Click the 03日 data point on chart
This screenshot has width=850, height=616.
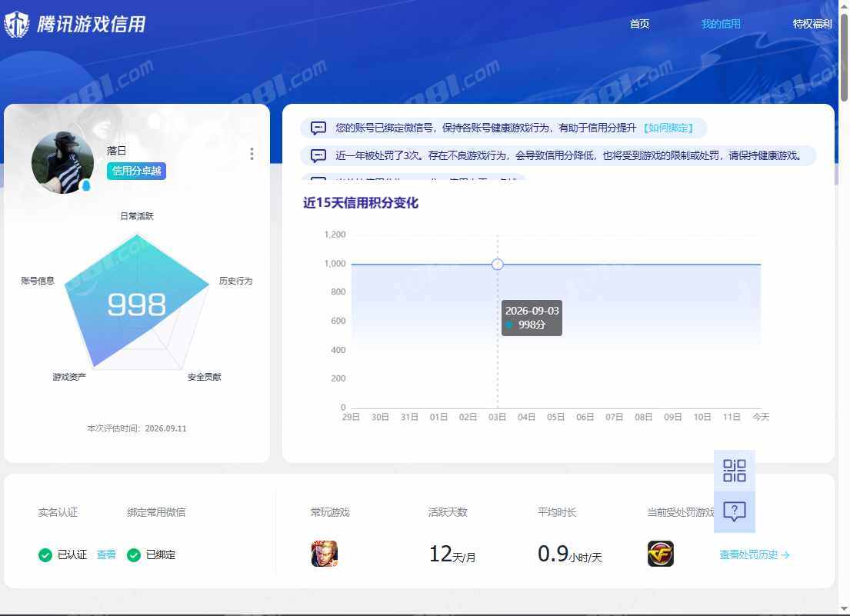point(497,265)
